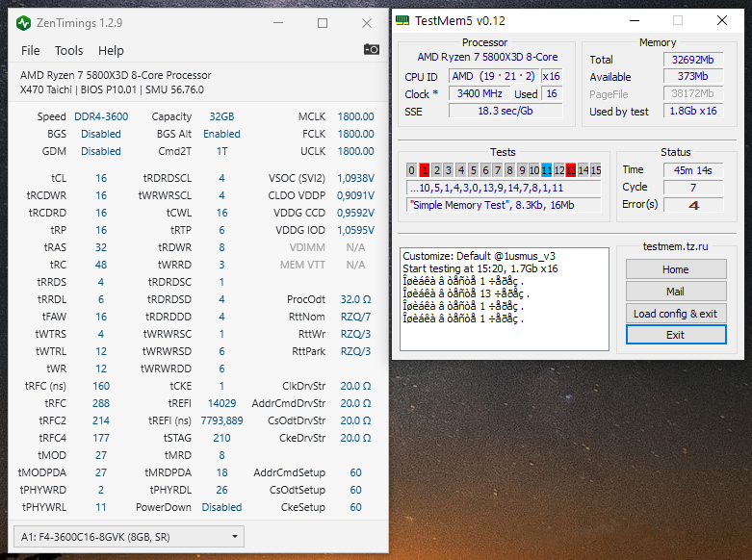Click the VDDG IOD value 1,0595V
Screen dimensions: 752x560
point(355,230)
